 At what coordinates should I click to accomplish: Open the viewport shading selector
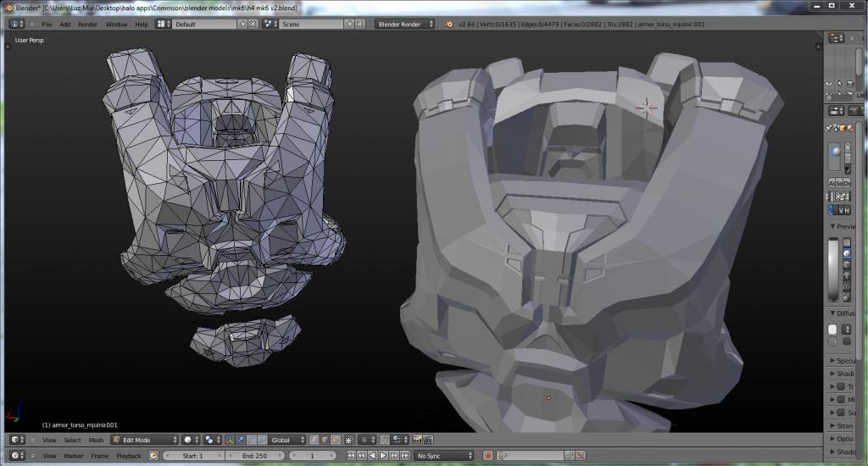pos(192,440)
